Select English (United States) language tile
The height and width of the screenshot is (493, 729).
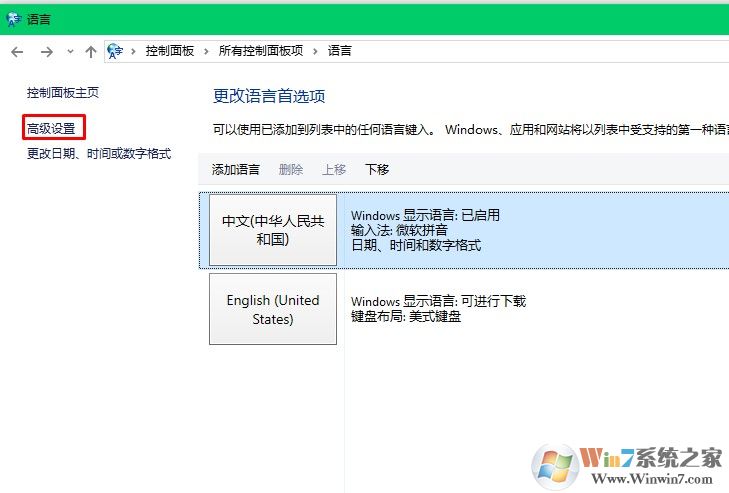(x=273, y=309)
